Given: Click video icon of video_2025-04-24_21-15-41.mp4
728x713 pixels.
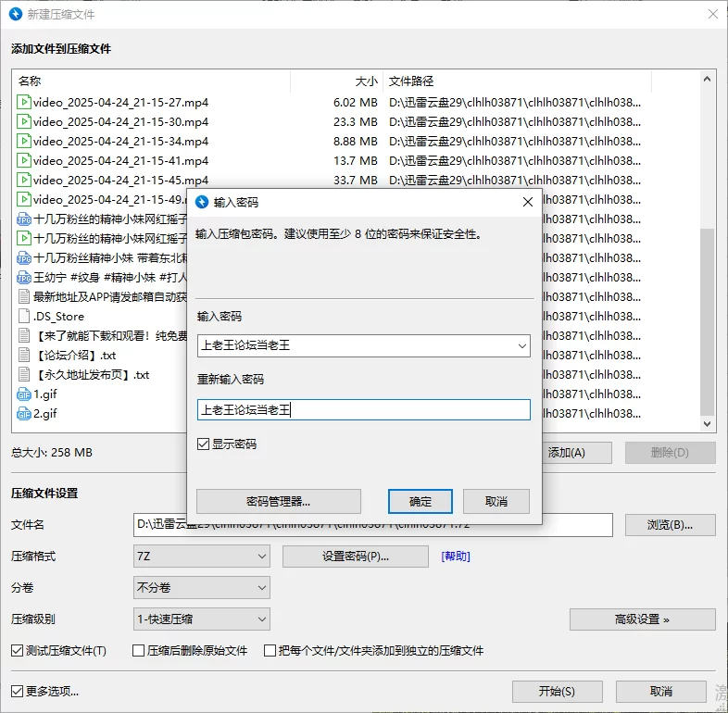Looking at the screenshot, I should pos(25,160).
